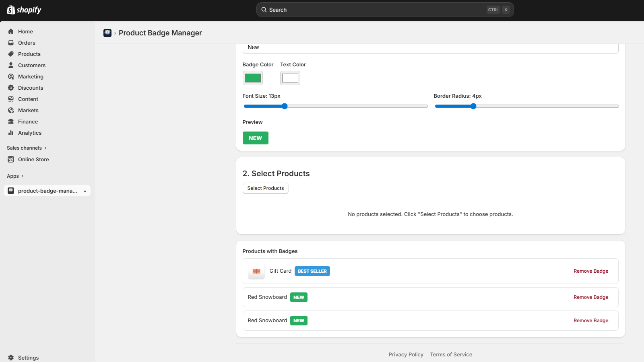Click the Analytics bar chart icon
The image size is (644, 362).
[x=11, y=133]
